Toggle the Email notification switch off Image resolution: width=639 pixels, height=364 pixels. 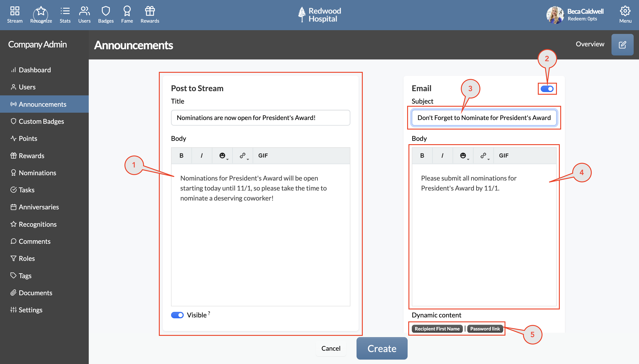pyautogui.click(x=546, y=89)
